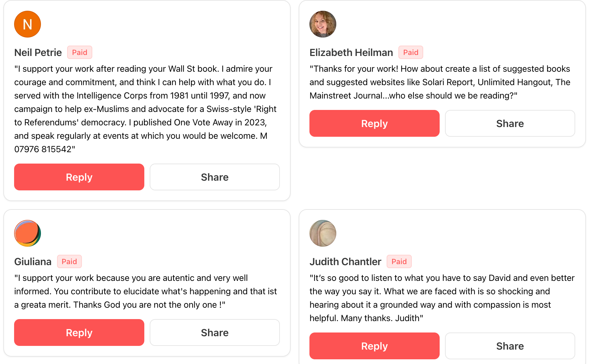Share Giuliana's testimonial
The image size is (590, 364).
pos(214,332)
